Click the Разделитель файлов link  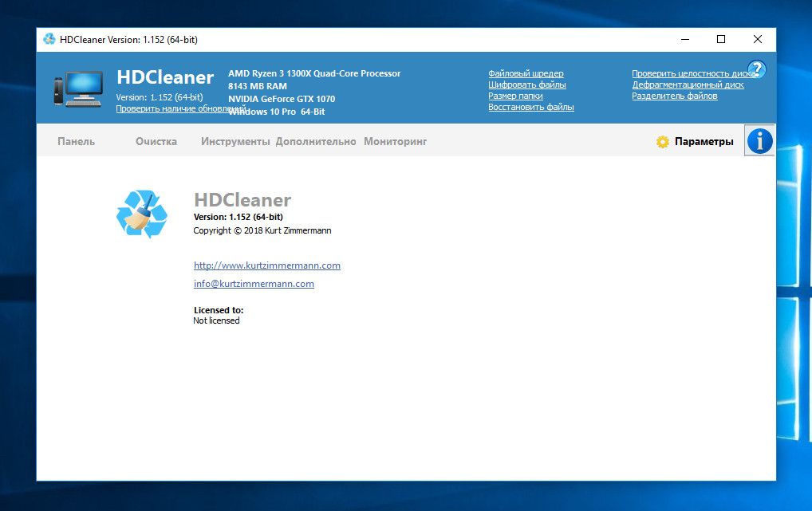point(674,96)
